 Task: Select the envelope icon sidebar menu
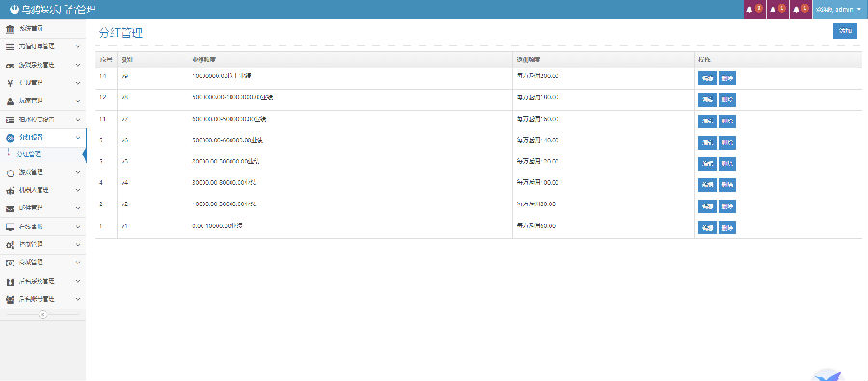(10, 208)
